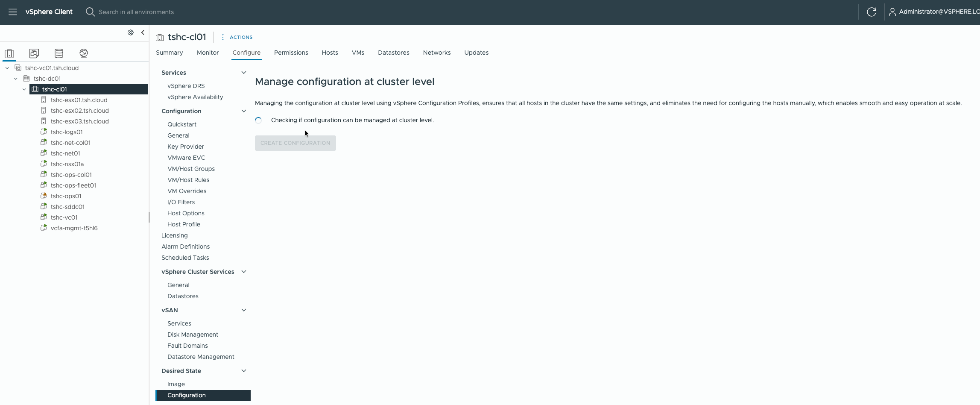Collapse the Desired State section

click(244, 371)
